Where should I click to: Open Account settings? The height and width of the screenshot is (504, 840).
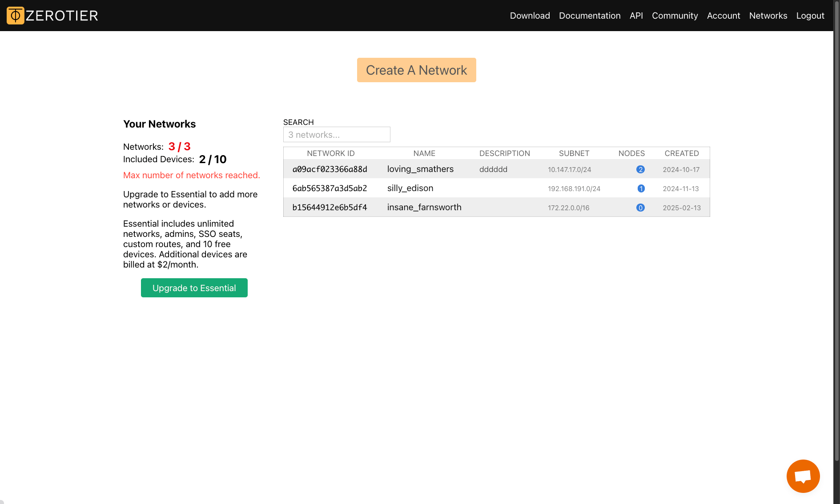(723, 15)
